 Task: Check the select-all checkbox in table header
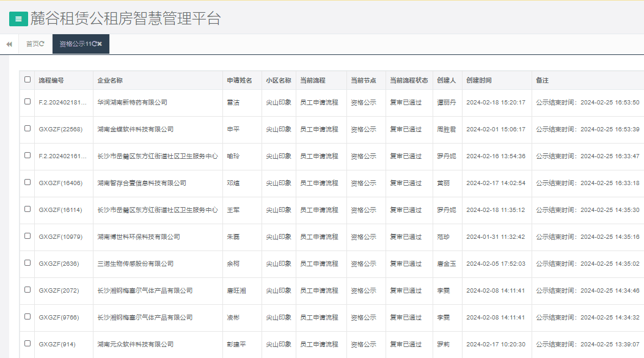pos(26,79)
